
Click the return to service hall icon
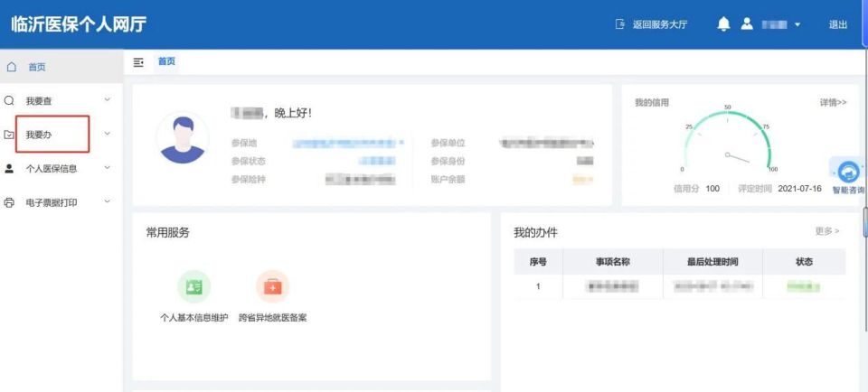coord(620,24)
